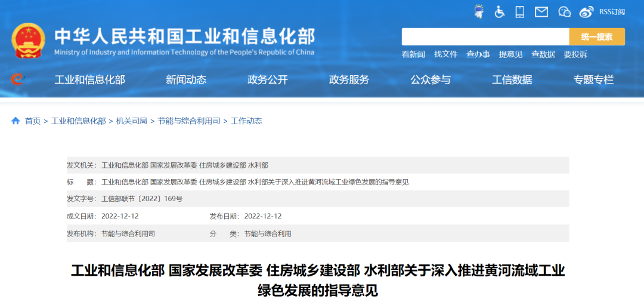Click the 要投诉 quick link
This screenshot has height=308, width=644.
coord(575,54)
